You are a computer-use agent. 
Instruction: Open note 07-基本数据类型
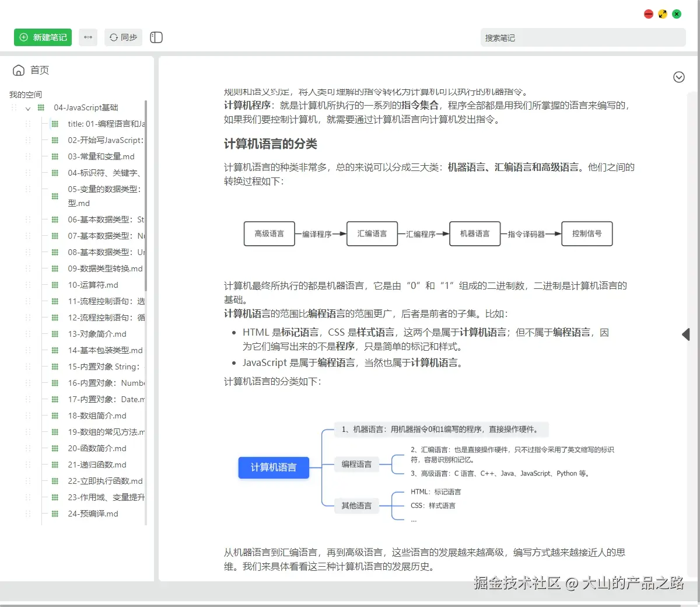(x=106, y=236)
